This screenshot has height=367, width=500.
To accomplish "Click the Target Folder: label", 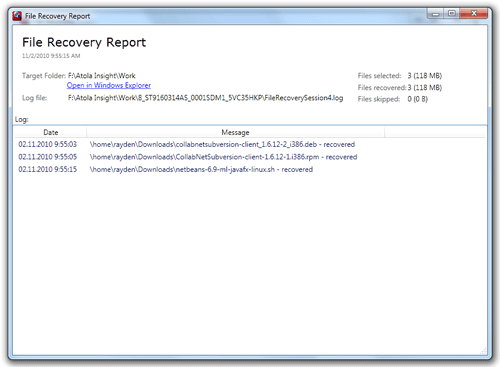I will pos(44,76).
